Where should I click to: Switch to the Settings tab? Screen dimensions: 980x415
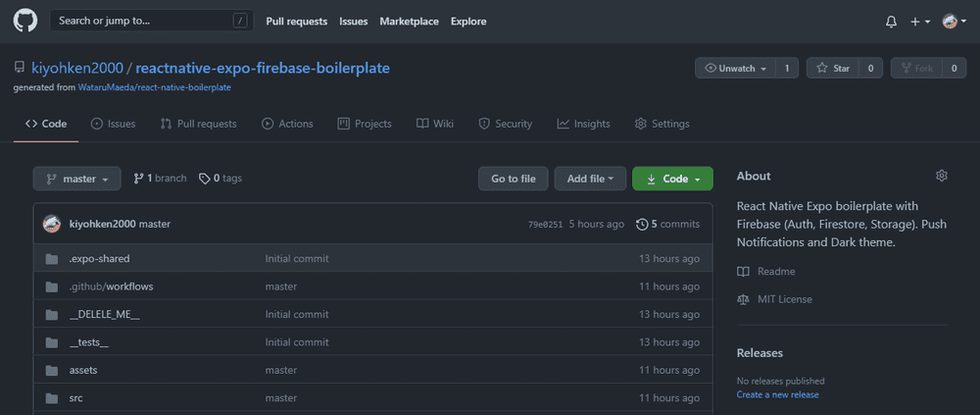pyautogui.click(x=661, y=124)
